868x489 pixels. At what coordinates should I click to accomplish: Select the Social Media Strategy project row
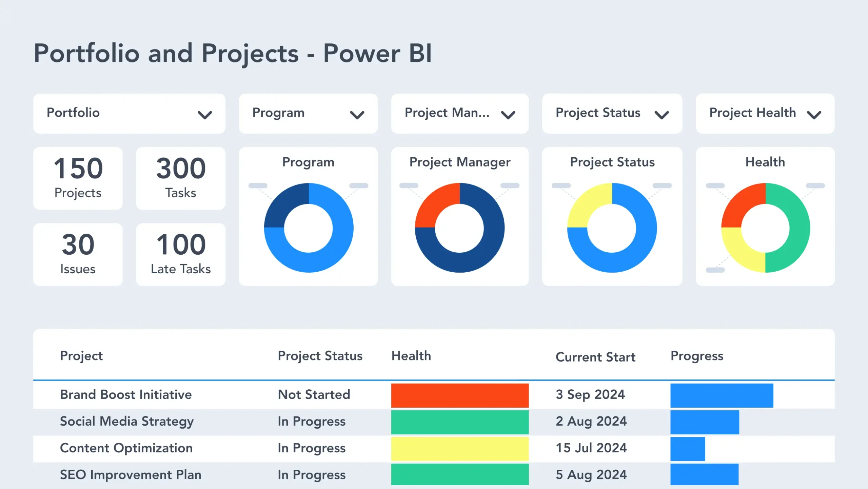pyautogui.click(x=433, y=420)
